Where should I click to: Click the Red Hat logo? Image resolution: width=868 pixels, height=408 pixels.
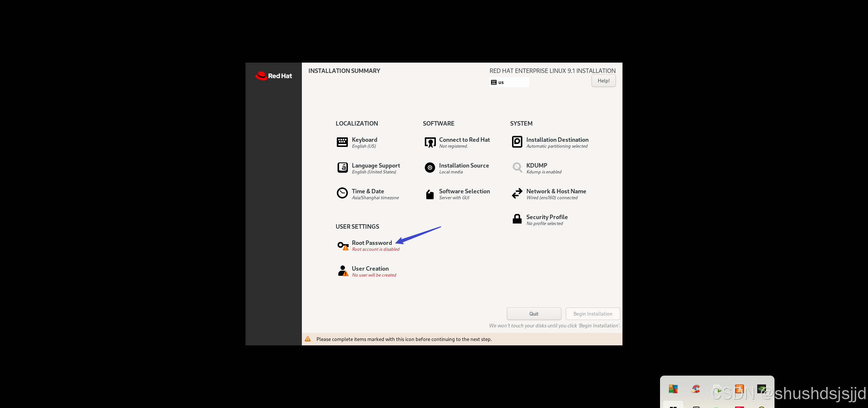coord(274,76)
